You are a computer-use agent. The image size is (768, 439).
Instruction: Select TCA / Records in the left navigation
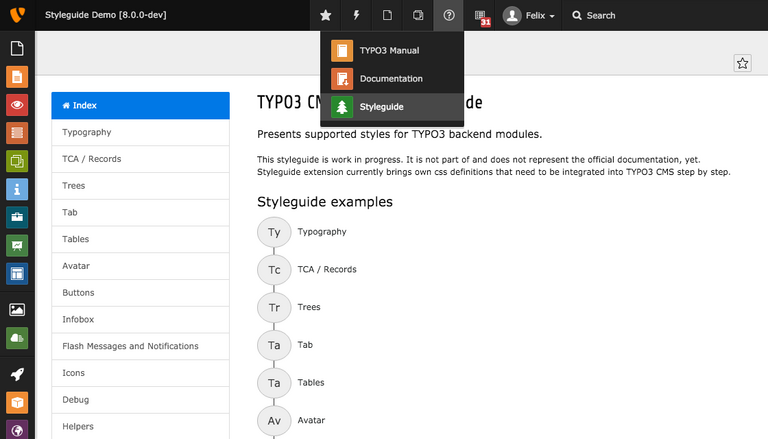pos(141,159)
